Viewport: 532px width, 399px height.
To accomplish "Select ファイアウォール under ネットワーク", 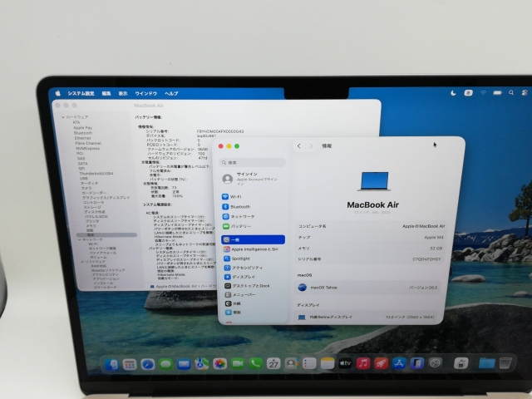I will pos(103,253).
